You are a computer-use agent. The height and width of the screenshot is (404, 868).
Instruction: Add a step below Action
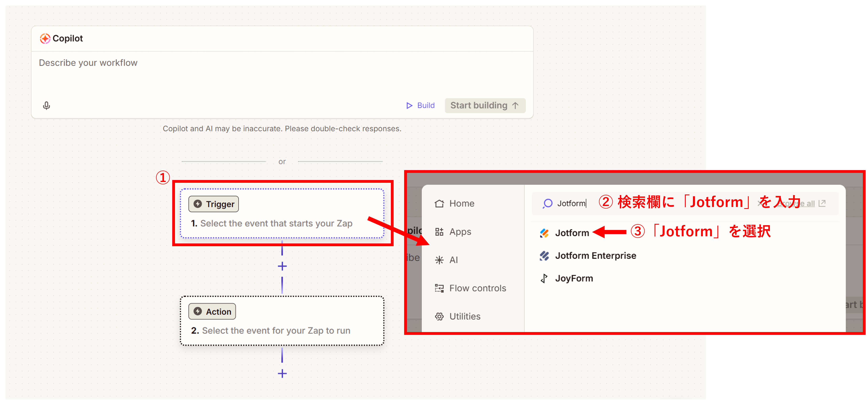click(282, 373)
